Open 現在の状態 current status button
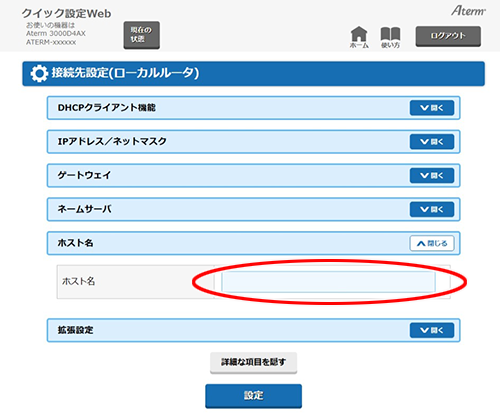 click(142, 35)
